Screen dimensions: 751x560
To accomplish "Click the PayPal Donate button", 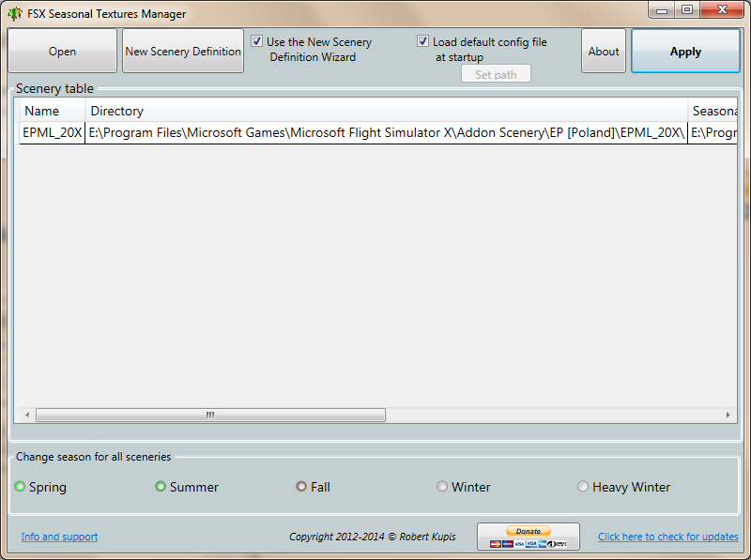I will [529, 537].
